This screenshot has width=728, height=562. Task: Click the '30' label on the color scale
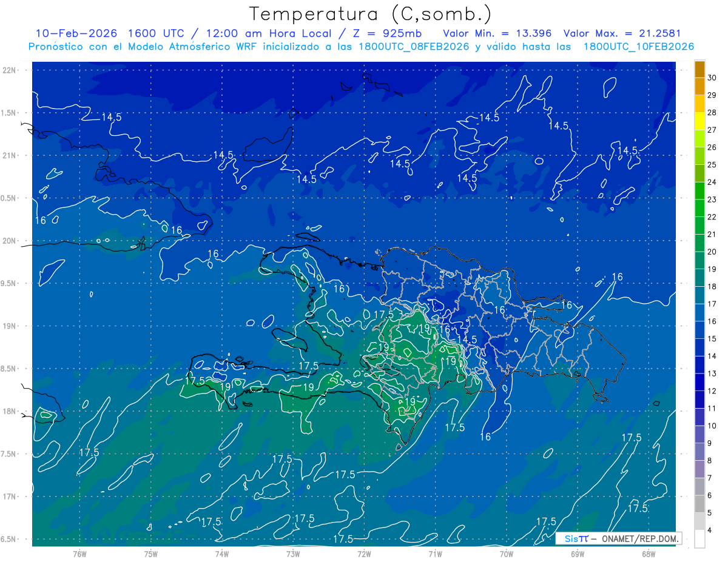click(712, 78)
